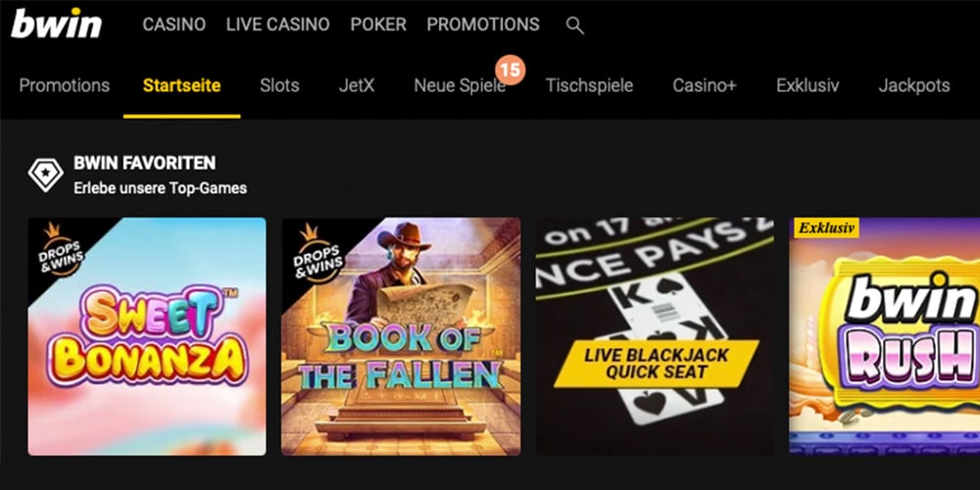
Task: Open CASINO in the top navigation
Action: [173, 24]
